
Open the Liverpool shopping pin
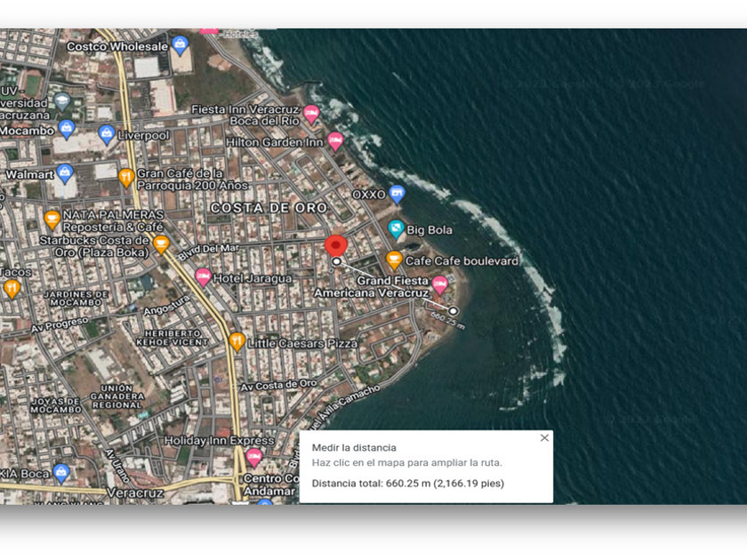(x=106, y=134)
